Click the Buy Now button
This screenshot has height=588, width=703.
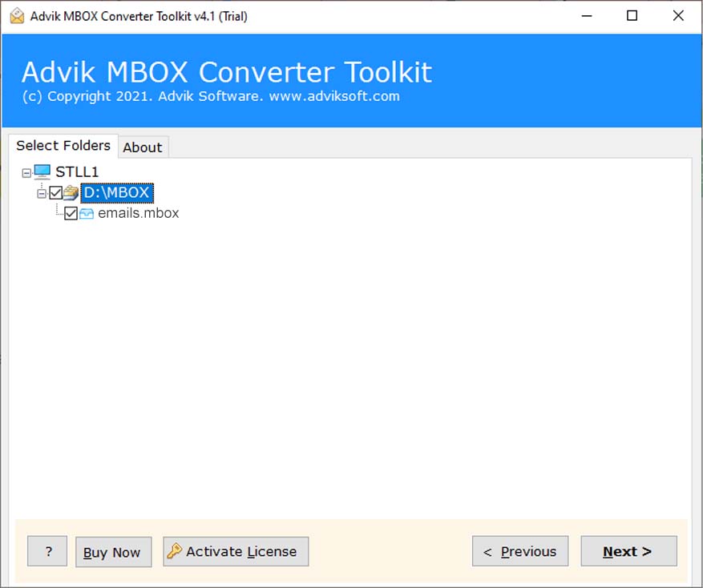click(x=114, y=552)
